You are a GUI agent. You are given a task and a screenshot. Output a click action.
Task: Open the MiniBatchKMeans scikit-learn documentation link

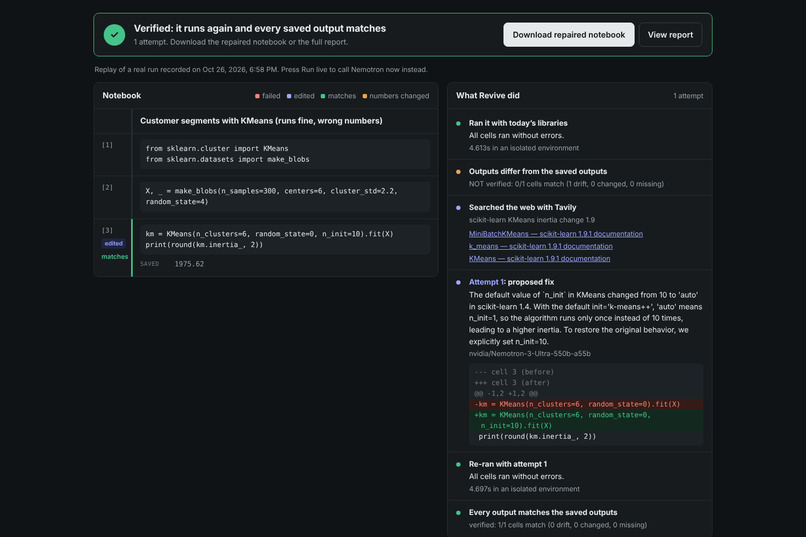(556, 234)
